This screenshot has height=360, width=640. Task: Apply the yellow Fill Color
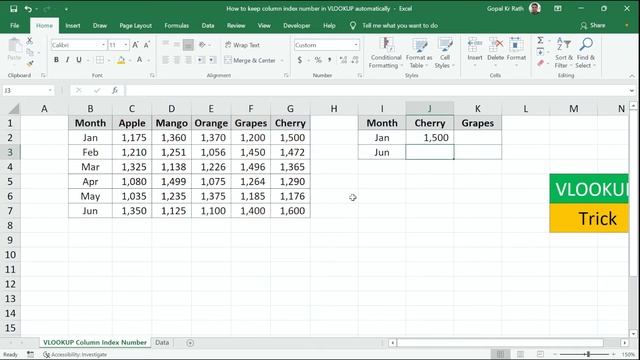[121, 60]
